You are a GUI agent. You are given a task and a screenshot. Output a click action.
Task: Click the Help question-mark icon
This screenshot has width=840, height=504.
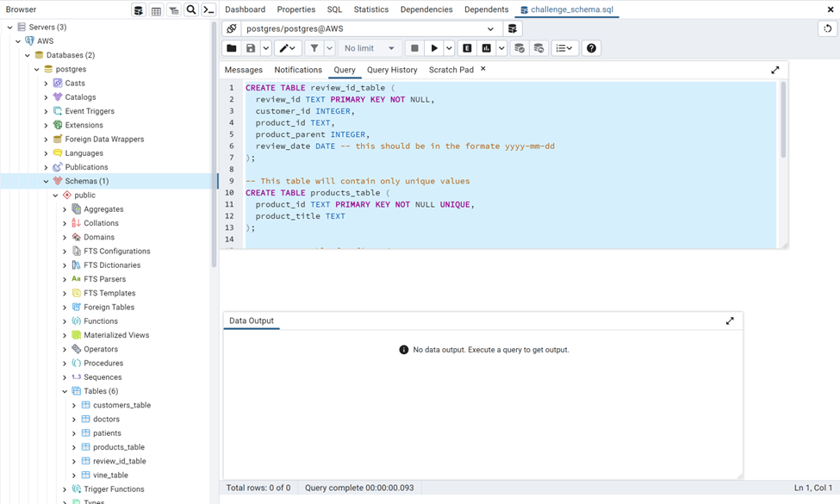[591, 48]
